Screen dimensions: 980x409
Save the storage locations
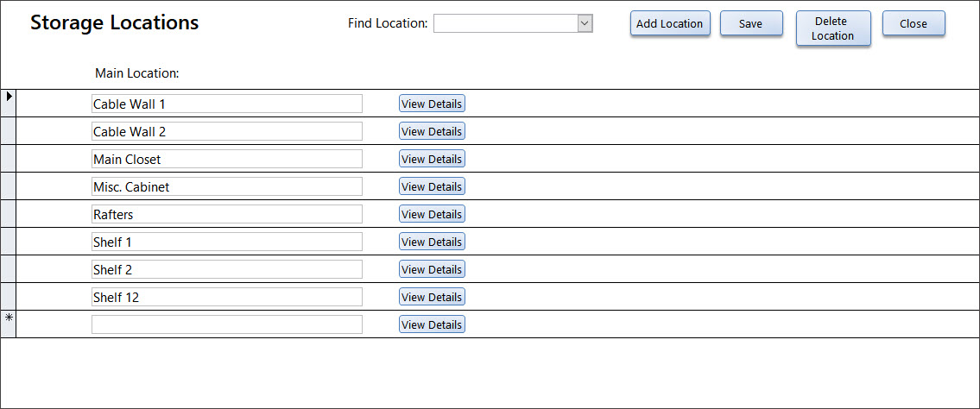751,23
